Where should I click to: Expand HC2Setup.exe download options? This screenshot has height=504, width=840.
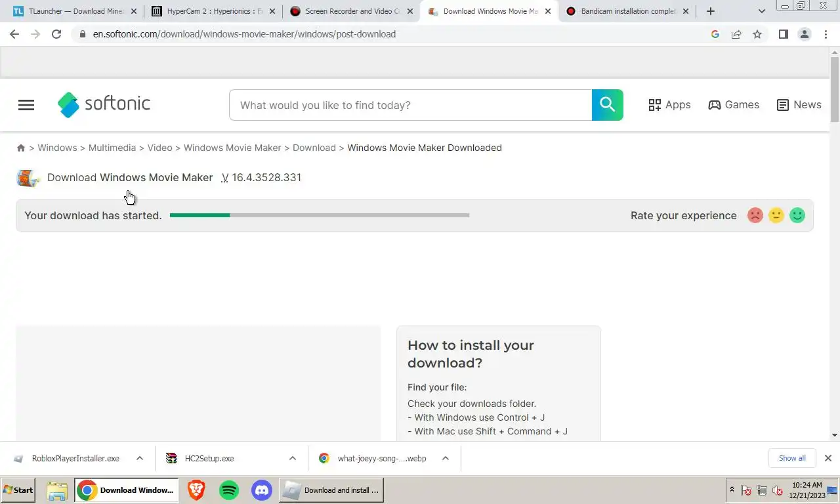click(x=293, y=459)
